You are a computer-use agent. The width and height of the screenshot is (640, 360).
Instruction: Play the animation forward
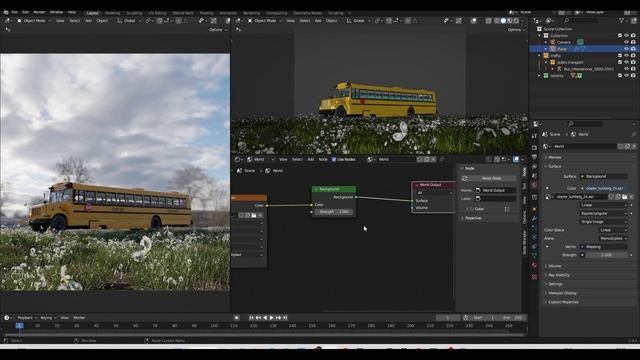[x=272, y=318]
